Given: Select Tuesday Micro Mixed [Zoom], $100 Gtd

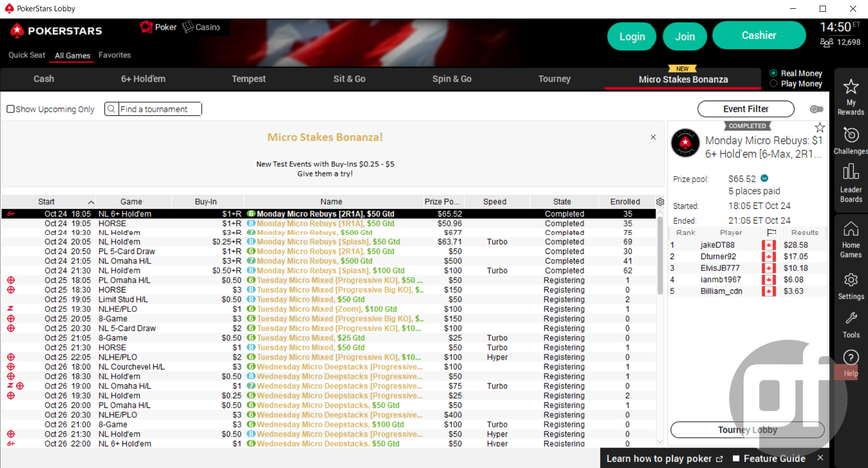Looking at the screenshot, I should pyautogui.click(x=329, y=309).
